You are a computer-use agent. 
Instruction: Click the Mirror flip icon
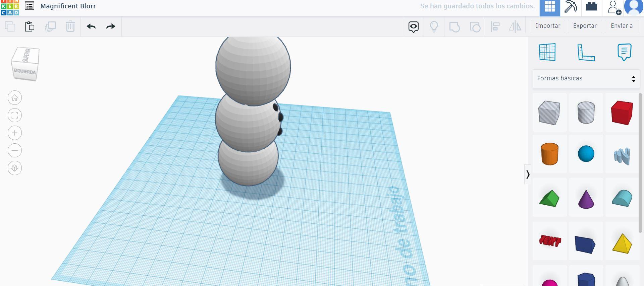515,27
